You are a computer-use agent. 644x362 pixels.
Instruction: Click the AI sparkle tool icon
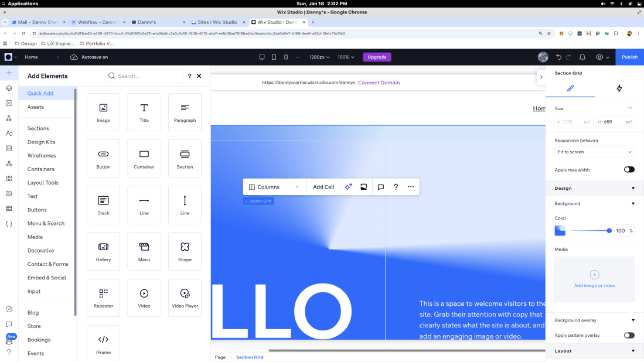coord(349,187)
